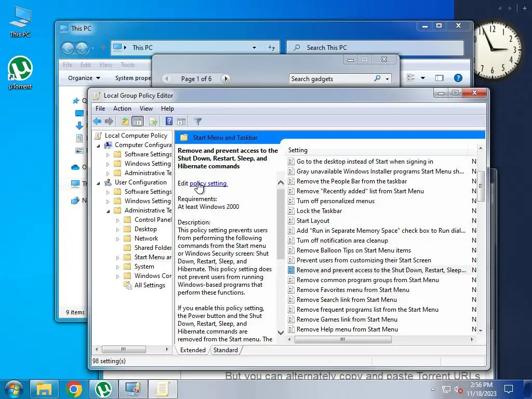Click the settings list horizontal scrollbar thumb
Viewport: 532px width, 399px height.
point(343,339)
